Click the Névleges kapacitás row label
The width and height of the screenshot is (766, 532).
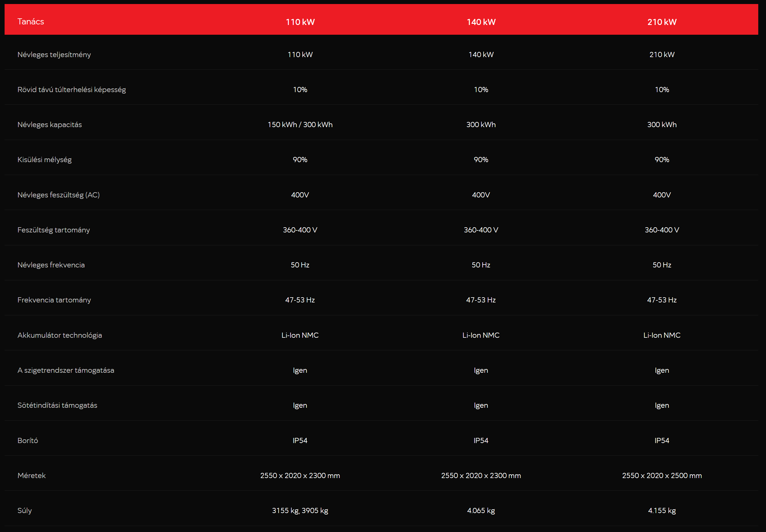pyautogui.click(x=50, y=125)
